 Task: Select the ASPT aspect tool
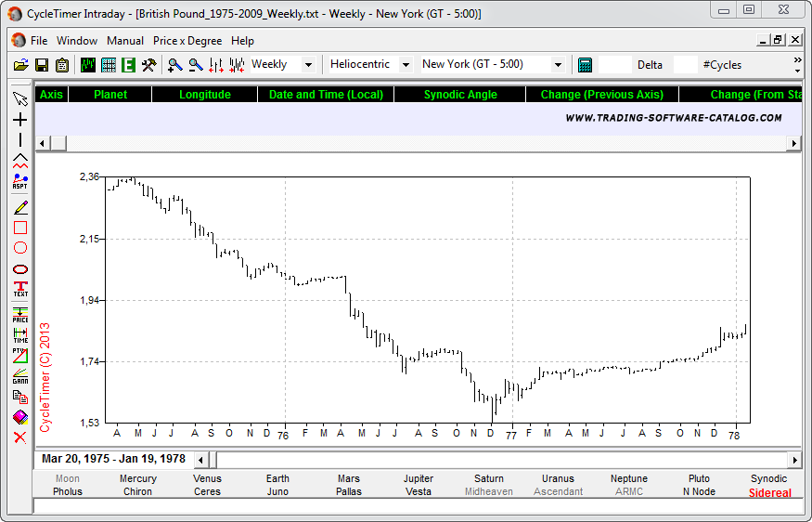[x=20, y=181]
